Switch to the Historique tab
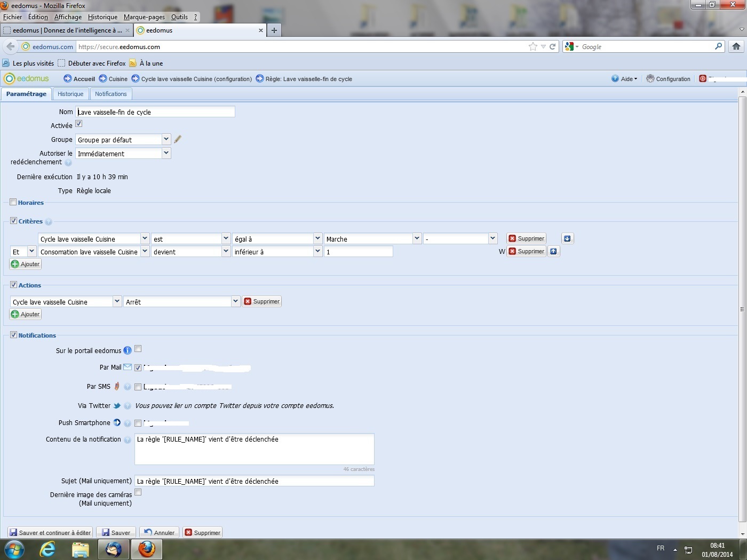Screen dimensions: 747x560 [x=70, y=94]
